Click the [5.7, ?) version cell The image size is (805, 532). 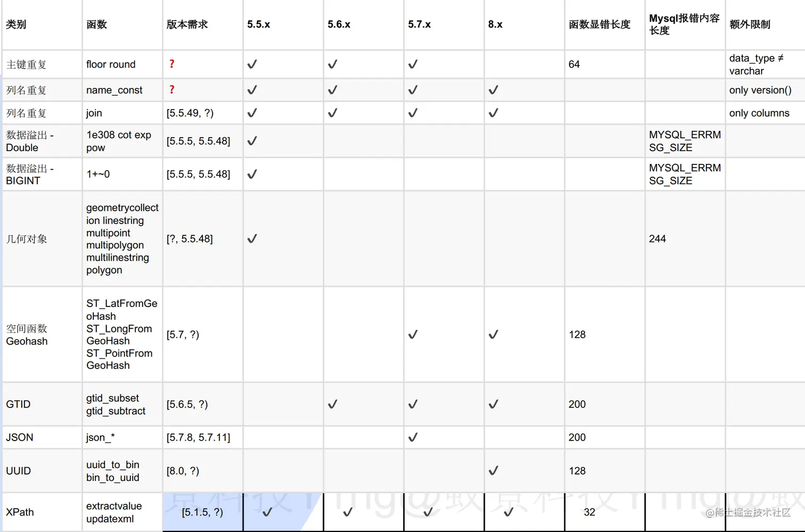203,335
